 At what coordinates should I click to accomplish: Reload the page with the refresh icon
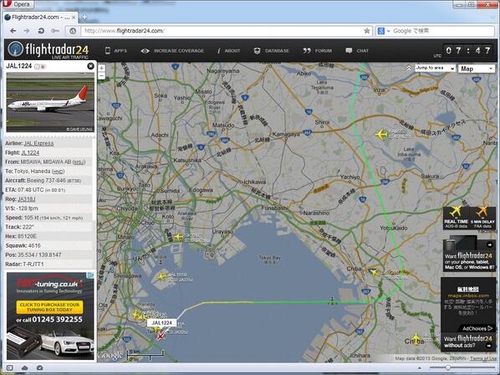pyautogui.click(x=41, y=31)
